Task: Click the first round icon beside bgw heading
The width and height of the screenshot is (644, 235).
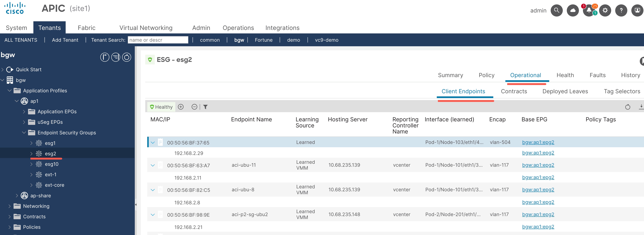Action: 105,57
